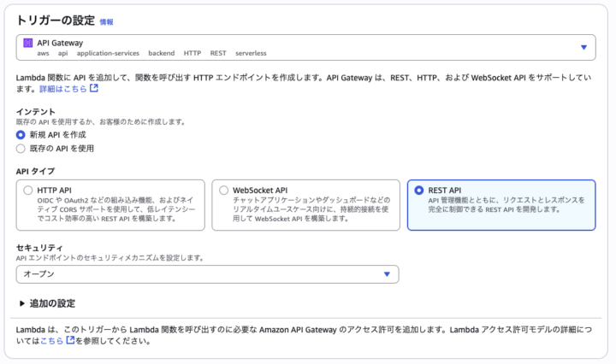This screenshot has height=364, width=616.
Task: Click external-link icon beside footer こちら
Action: tap(70, 341)
